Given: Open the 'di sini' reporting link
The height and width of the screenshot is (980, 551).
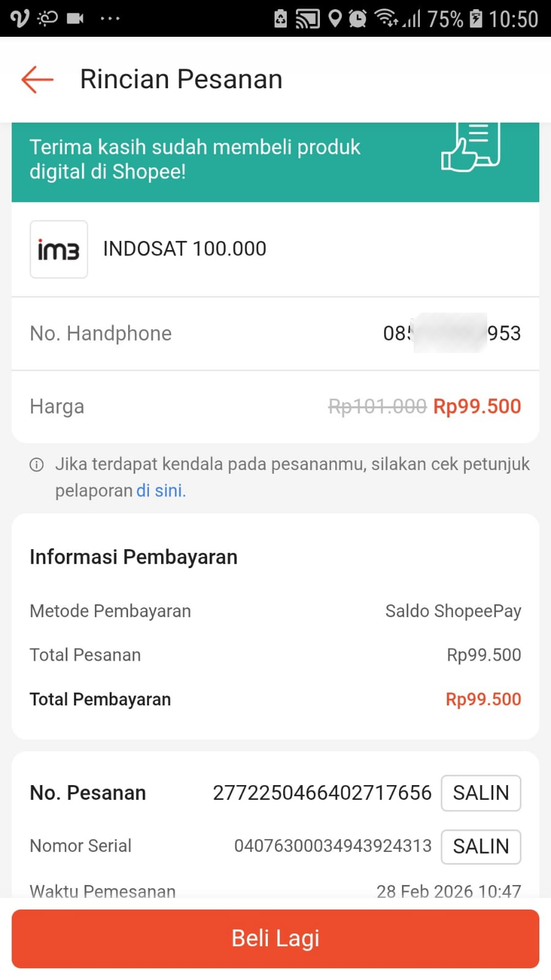Looking at the screenshot, I should click(161, 490).
